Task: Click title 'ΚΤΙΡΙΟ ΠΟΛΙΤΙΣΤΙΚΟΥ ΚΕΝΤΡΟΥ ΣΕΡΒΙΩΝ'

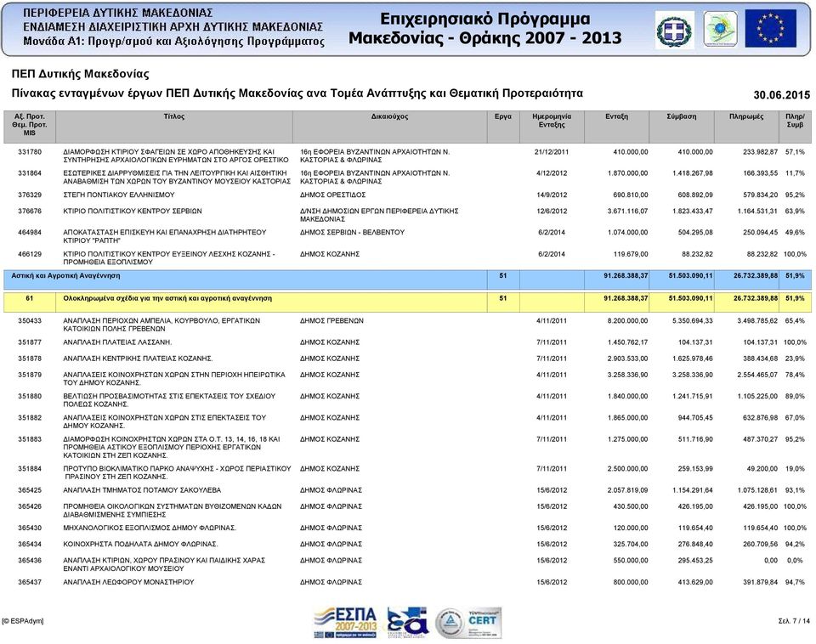Action: tap(133, 212)
